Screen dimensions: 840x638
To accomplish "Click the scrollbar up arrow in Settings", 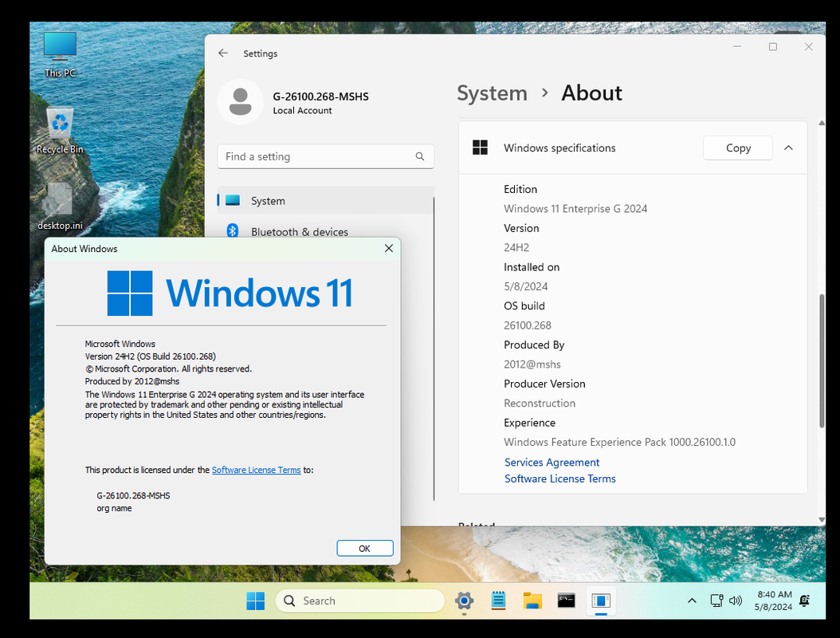I will pos(821,124).
